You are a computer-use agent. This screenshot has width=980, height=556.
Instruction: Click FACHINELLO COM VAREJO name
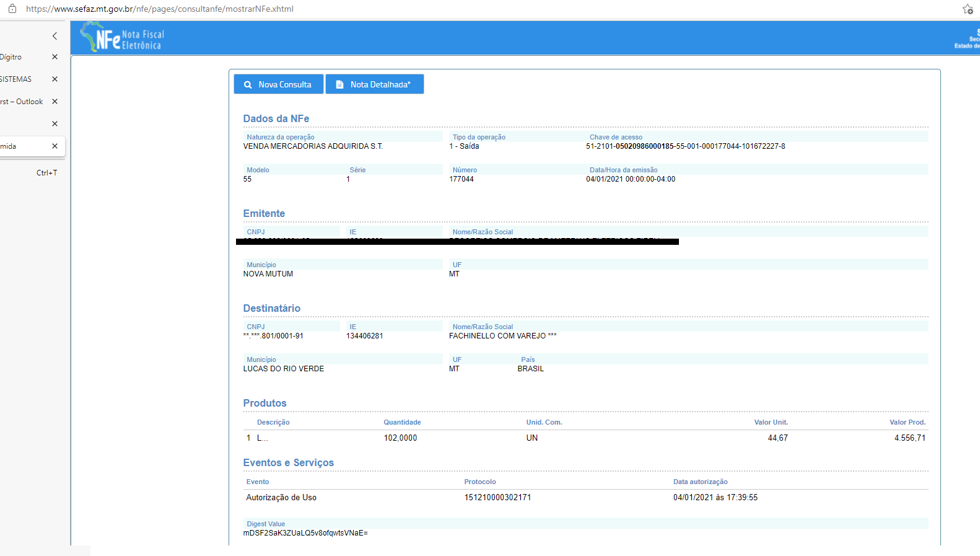tap(503, 336)
